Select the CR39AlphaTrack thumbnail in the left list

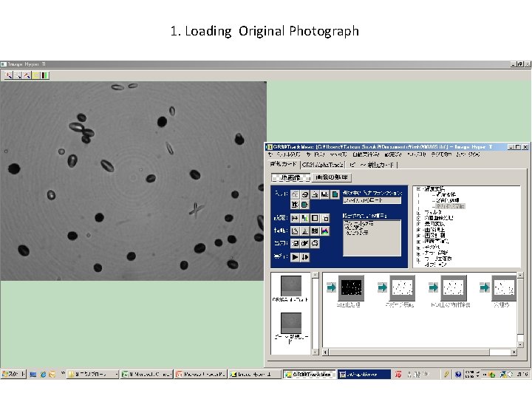[291, 286]
